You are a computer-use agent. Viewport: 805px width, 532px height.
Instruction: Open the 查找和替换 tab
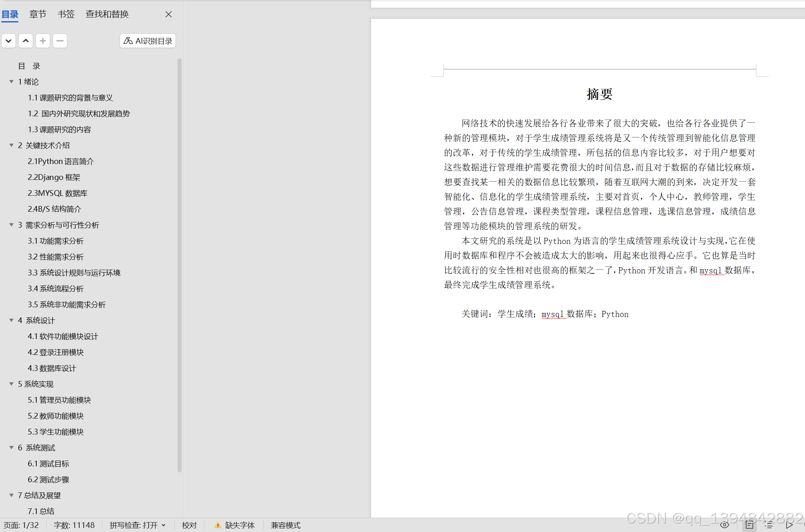coord(107,14)
